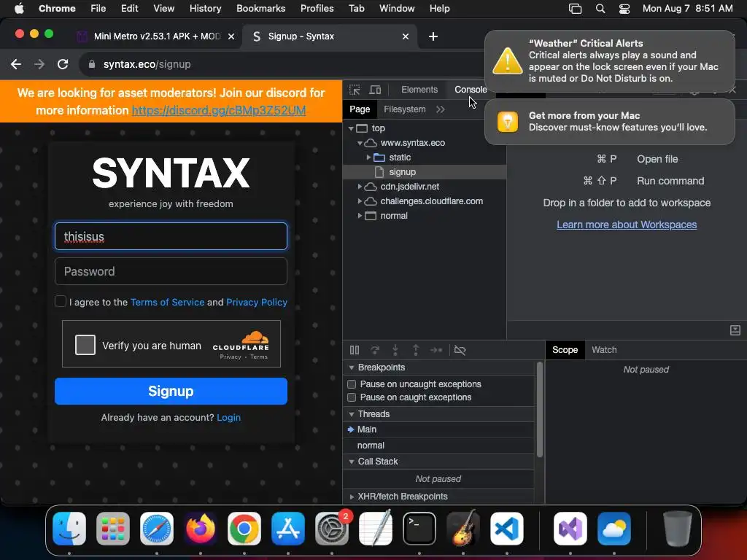Open a new tab with plus icon
The height and width of the screenshot is (560, 747).
point(433,36)
